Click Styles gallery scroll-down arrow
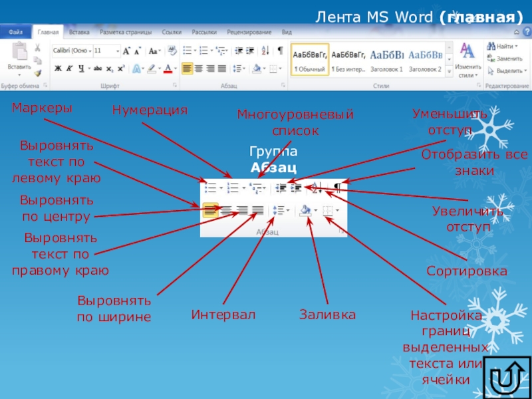Viewport: 532px width, 399px height. click(450, 59)
